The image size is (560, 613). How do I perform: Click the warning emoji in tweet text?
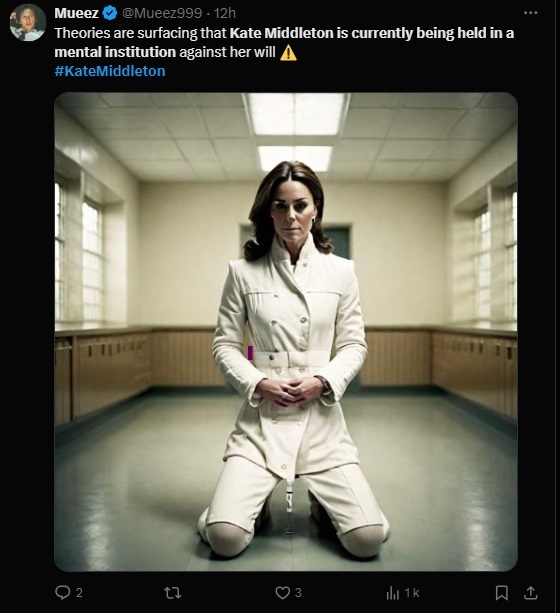pyautogui.click(x=288, y=52)
